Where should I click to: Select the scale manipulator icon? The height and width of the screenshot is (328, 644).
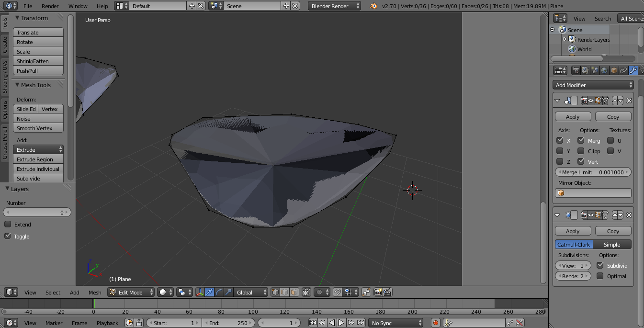[x=228, y=292]
